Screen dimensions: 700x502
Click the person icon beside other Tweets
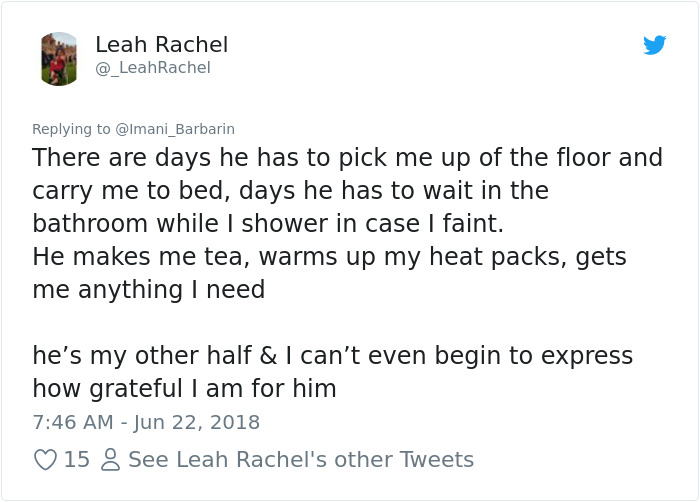pyautogui.click(x=110, y=460)
